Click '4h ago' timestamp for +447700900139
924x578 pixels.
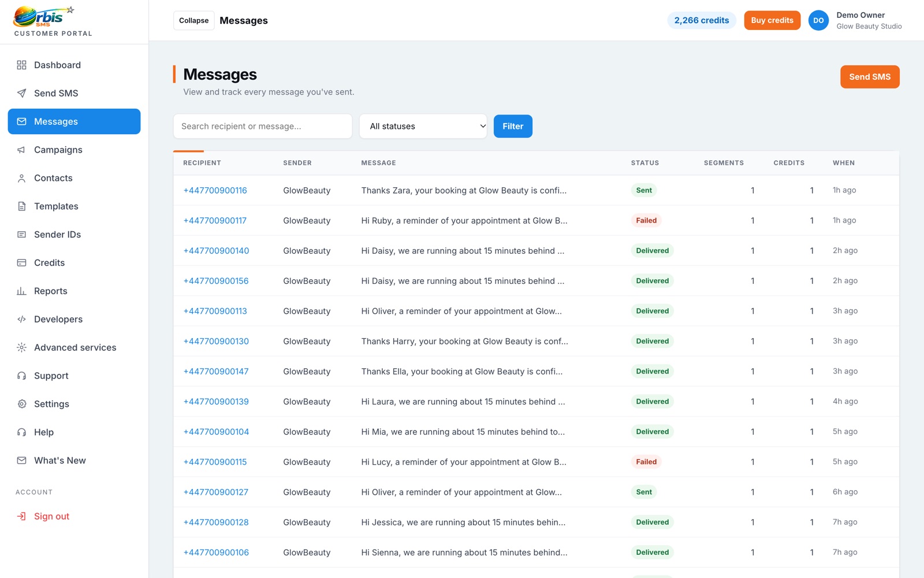pos(845,401)
